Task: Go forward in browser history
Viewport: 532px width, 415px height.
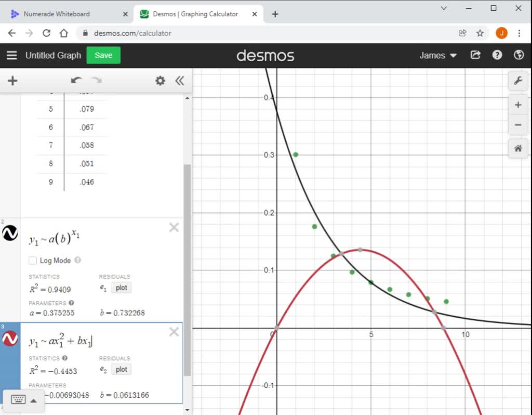Action: tap(29, 33)
